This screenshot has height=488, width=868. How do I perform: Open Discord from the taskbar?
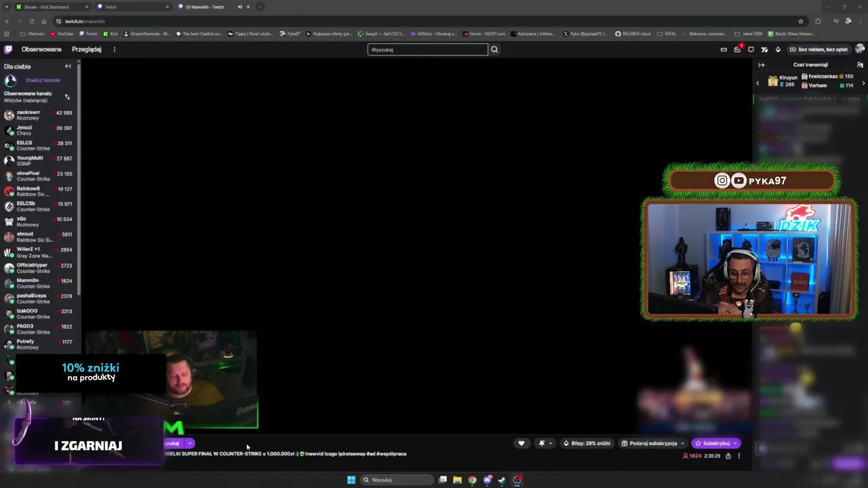tap(488, 480)
